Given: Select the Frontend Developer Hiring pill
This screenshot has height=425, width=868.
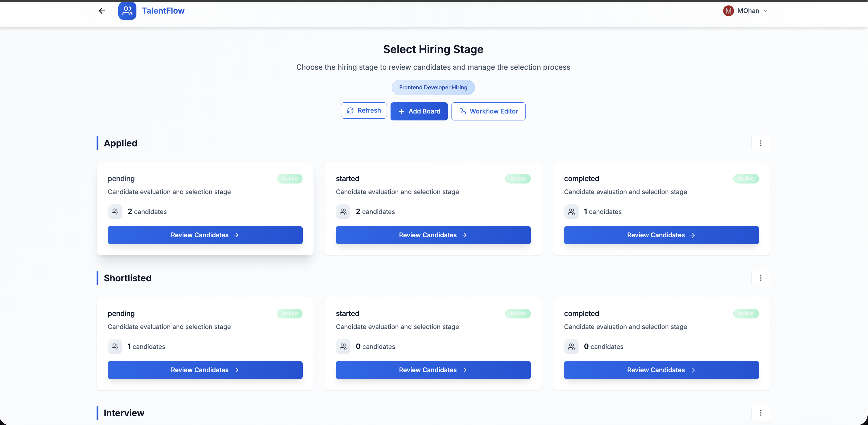Looking at the screenshot, I should (x=433, y=87).
